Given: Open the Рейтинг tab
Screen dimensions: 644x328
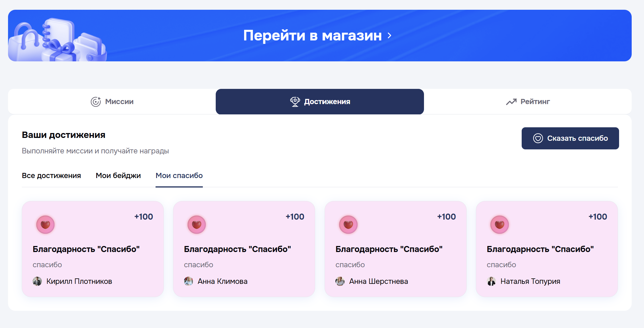Looking at the screenshot, I should (528, 102).
